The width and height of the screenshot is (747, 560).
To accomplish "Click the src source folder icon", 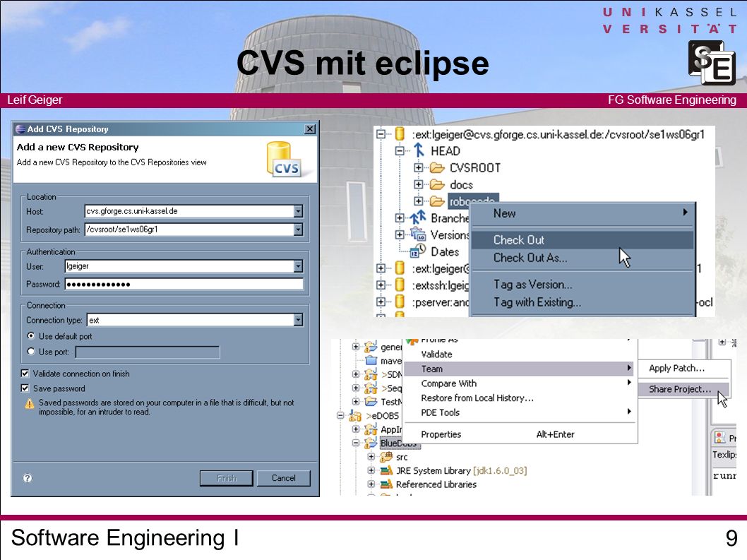I will pos(386,457).
